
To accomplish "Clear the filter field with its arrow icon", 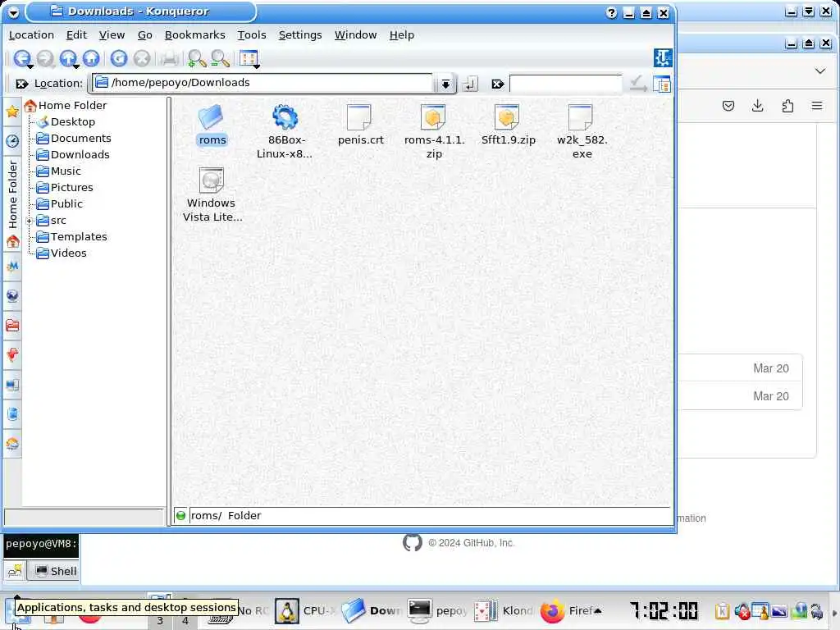I will coord(498,84).
